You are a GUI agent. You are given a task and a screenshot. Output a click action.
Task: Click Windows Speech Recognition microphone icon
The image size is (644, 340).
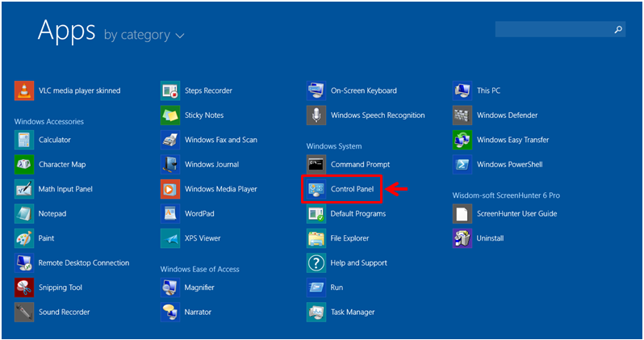pos(316,115)
